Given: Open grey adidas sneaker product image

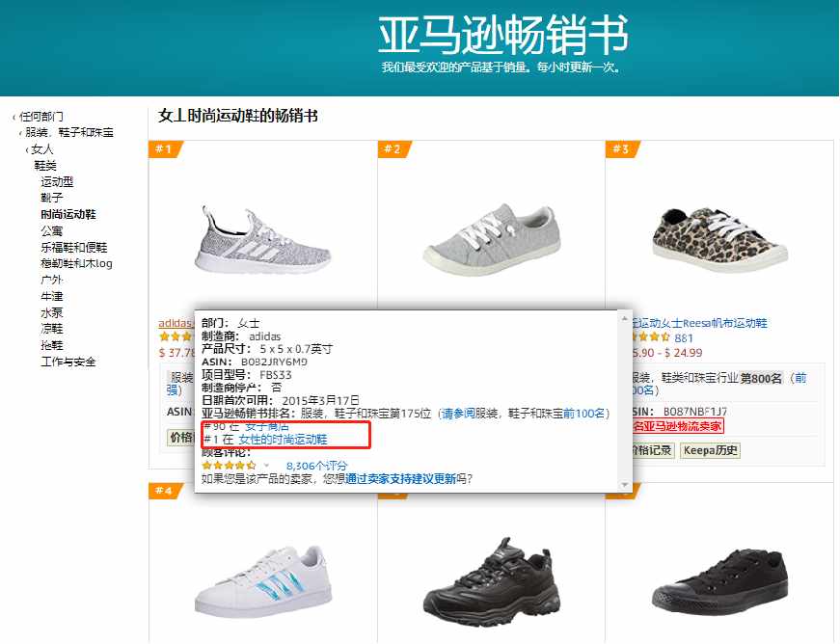Looking at the screenshot, I should point(262,239).
